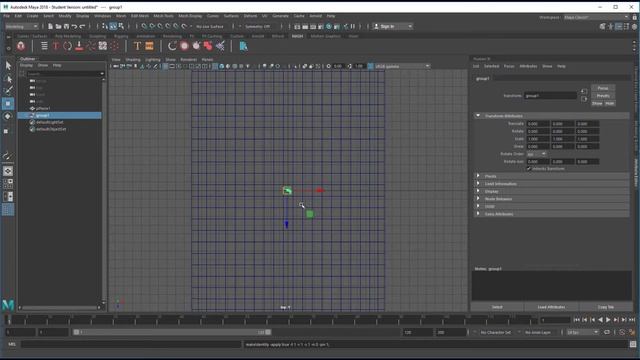Open the Create menu
This screenshot has width=640, height=360.
[32, 16]
